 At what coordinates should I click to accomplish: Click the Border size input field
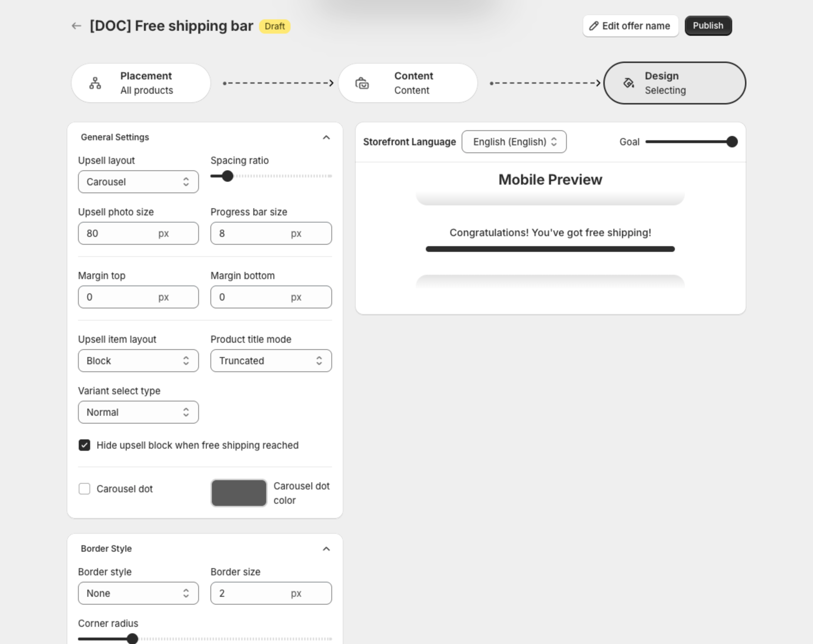271,593
